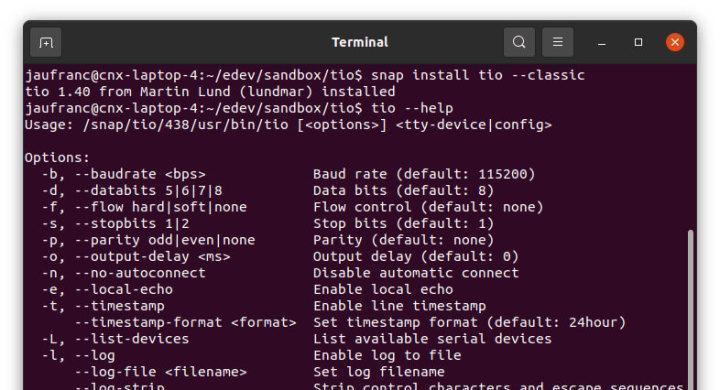Close the Terminal window
720x390 pixels.
pyautogui.click(x=675, y=42)
